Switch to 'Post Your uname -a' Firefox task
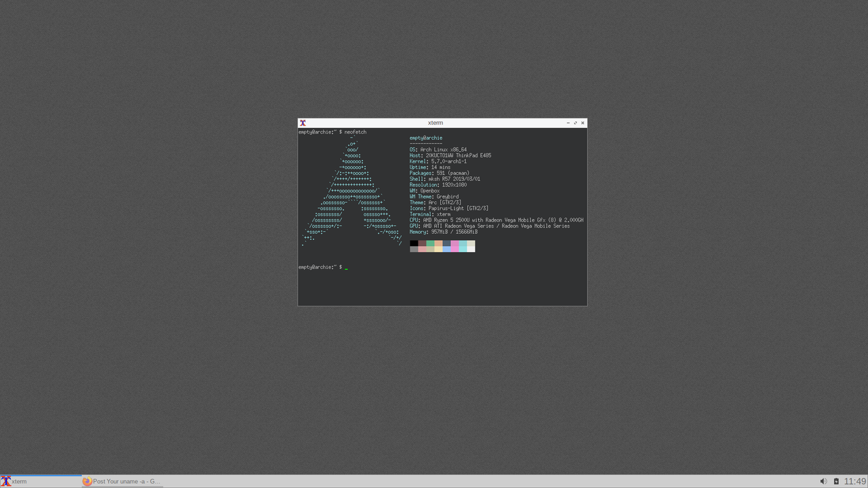The width and height of the screenshot is (868, 488). [122, 481]
